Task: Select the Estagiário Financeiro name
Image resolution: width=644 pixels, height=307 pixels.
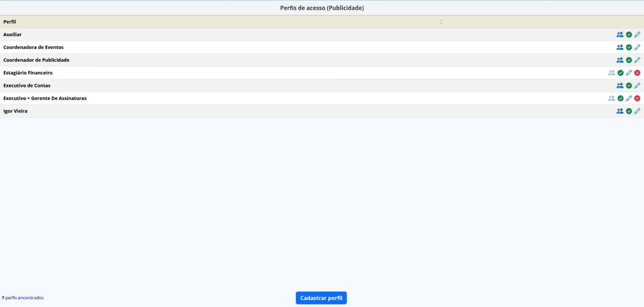Action: pyautogui.click(x=28, y=73)
